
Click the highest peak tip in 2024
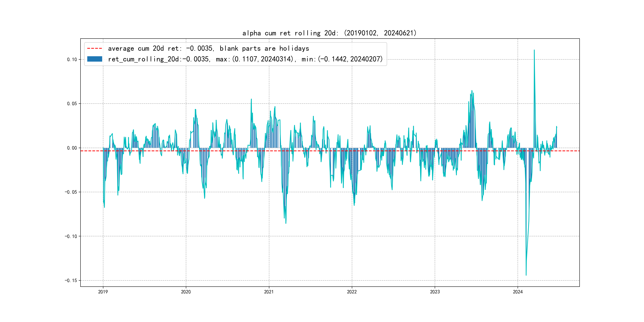pos(534,50)
